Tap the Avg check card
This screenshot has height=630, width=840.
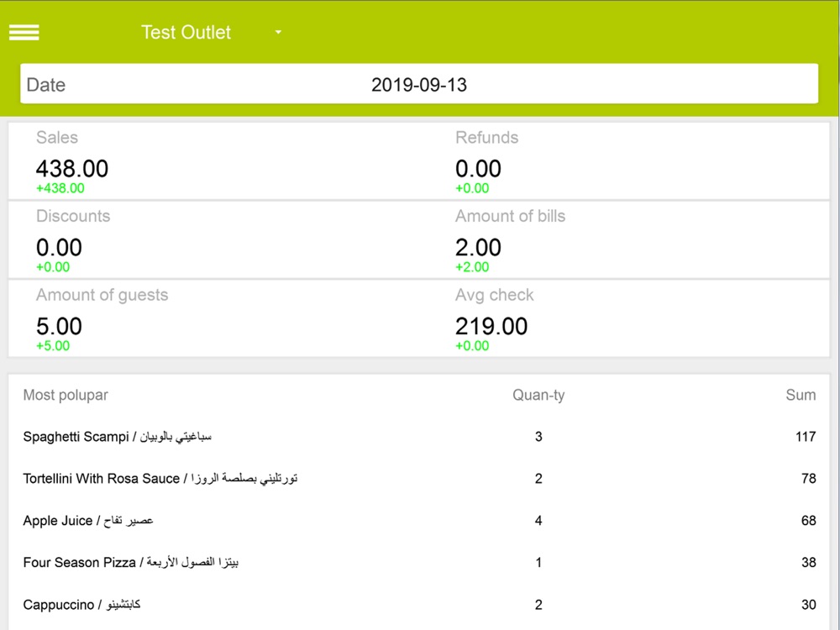coord(637,319)
